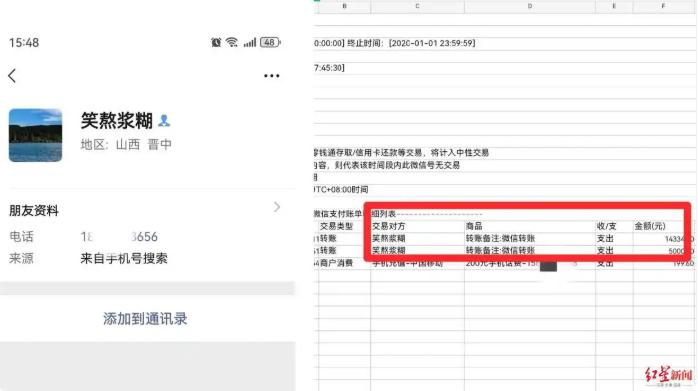Select the contact name 笑熬浆糊
Screen dimensions: 698x391
tap(117, 121)
